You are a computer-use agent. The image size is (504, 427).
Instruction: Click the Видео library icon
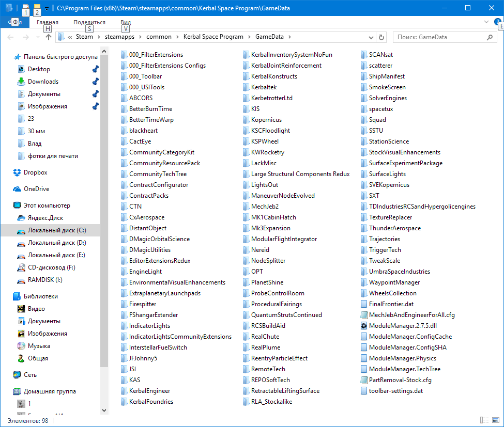[21, 309]
